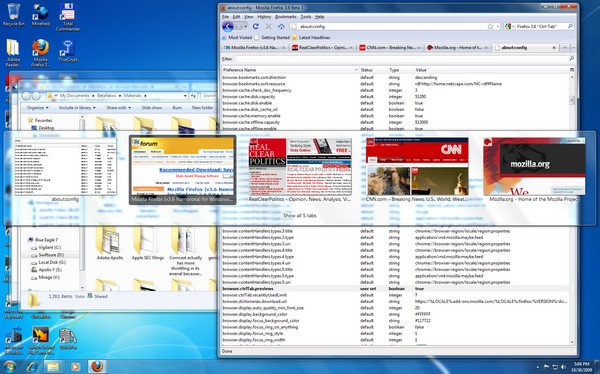The image size is (600, 374).
Task: Open the Help menu in Firefox
Action: click(320, 17)
